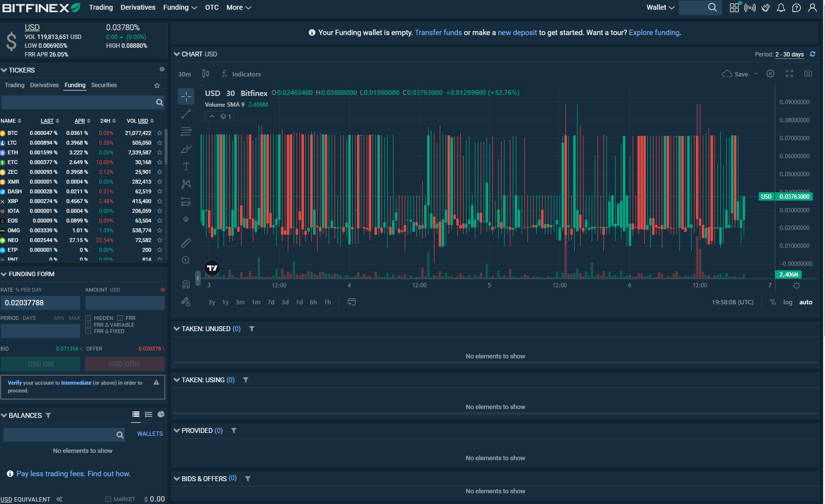This screenshot has width=825, height=504.
Task: Switch to the Trading tickers tab
Action: point(15,85)
